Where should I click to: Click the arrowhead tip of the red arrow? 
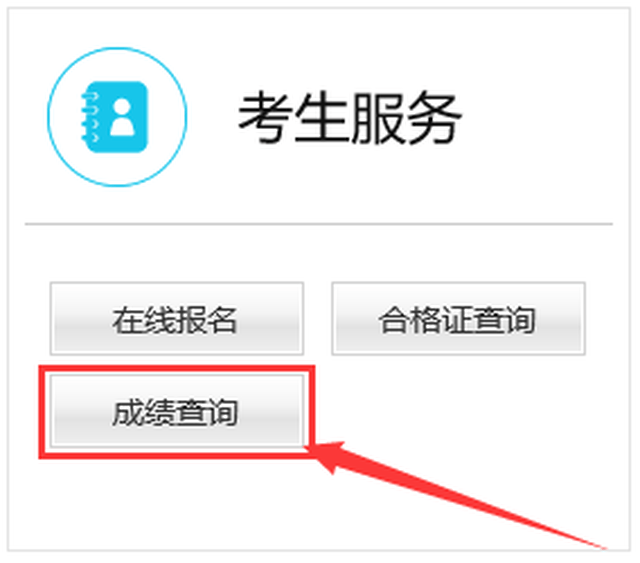tap(316, 449)
